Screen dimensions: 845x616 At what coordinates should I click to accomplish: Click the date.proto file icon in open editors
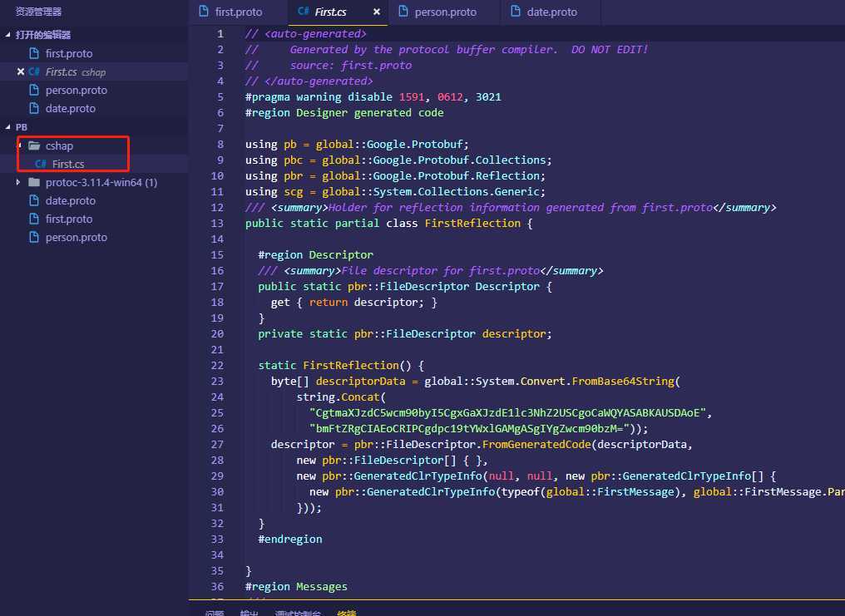[x=34, y=108]
